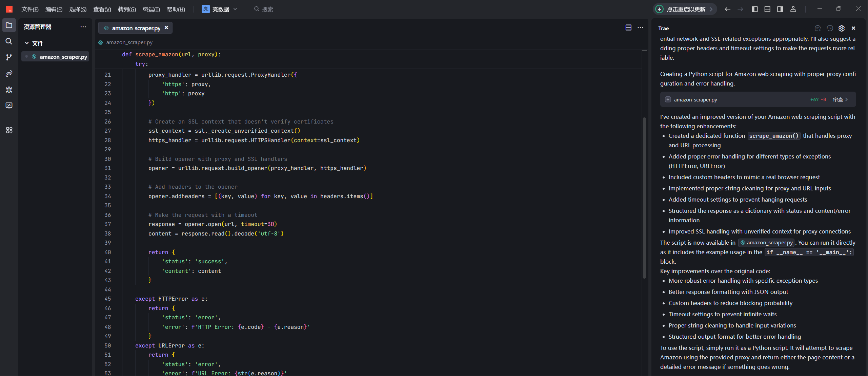Select the amazon_scraper.py editor tab
Viewport: 868px width, 376px height.
tap(136, 28)
